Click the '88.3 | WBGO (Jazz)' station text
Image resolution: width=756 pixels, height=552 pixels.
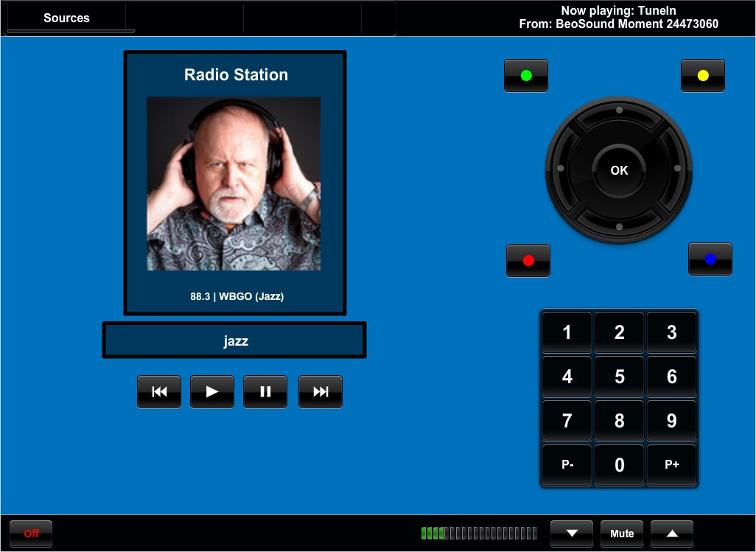click(x=237, y=296)
